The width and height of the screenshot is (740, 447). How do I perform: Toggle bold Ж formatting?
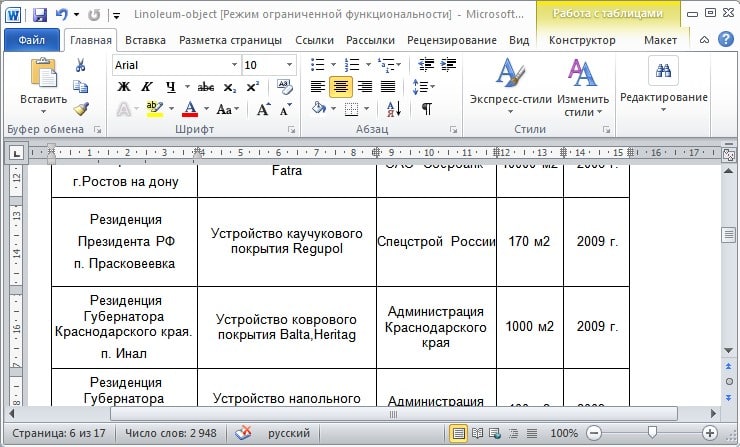point(124,87)
